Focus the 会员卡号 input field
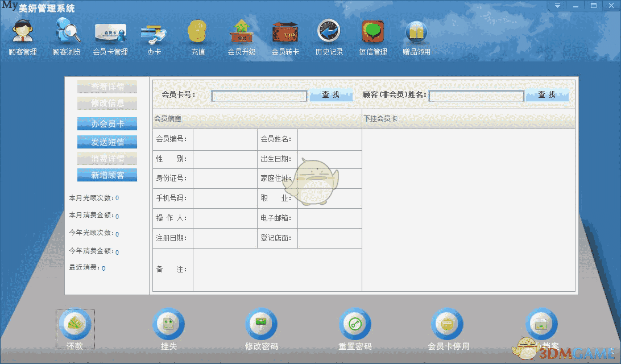The height and width of the screenshot is (364, 621). (x=259, y=96)
